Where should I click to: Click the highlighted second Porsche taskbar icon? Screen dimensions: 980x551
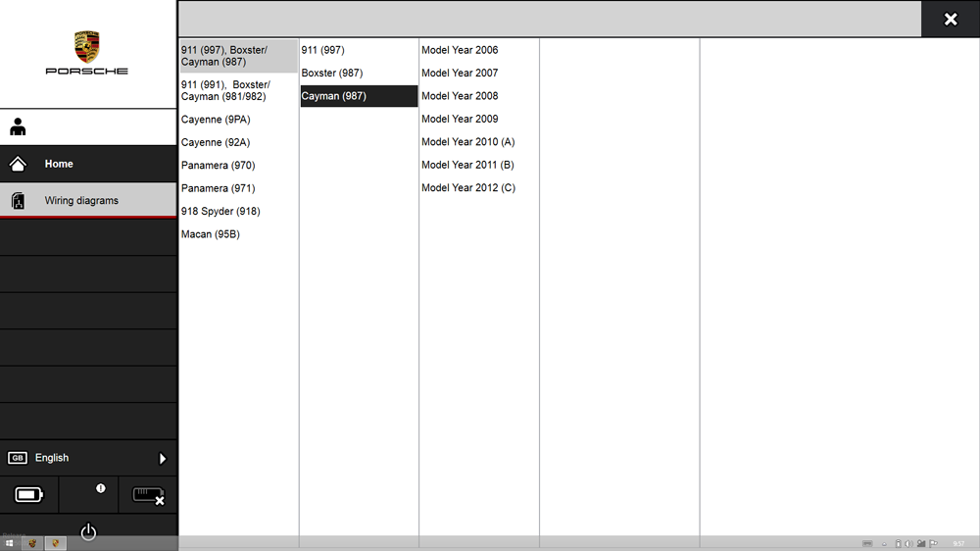55,543
